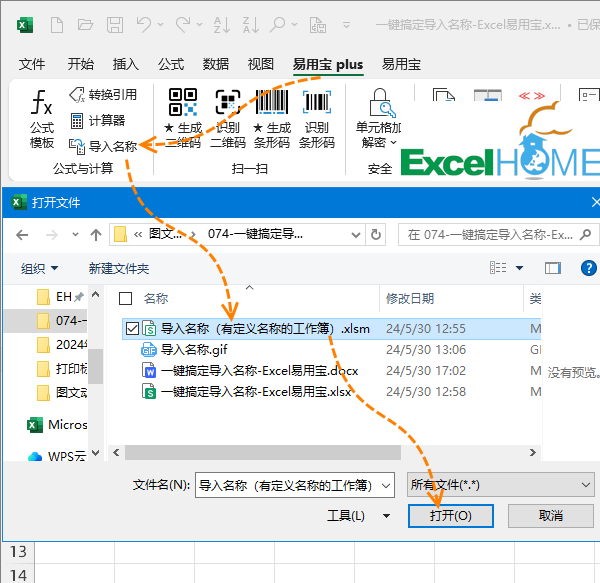
Task: Click the search box for the 074 folder
Action: pos(497,235)
